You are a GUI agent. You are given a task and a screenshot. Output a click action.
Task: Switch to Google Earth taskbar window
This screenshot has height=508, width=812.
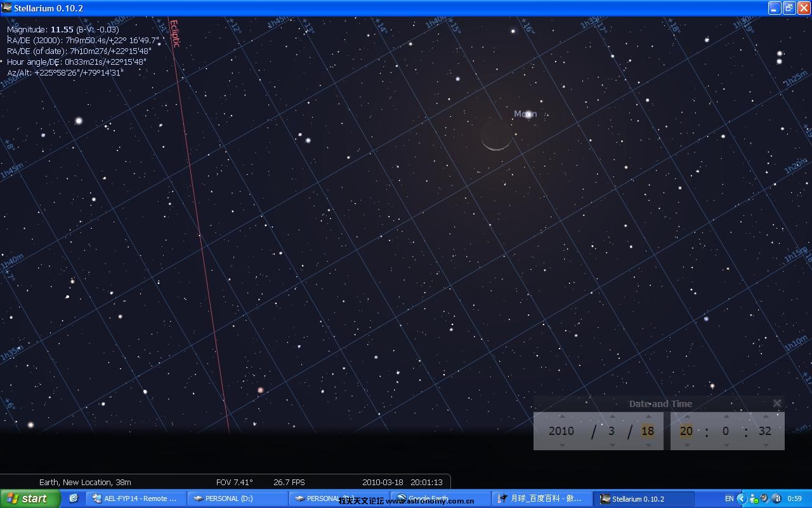coord(440,498)
